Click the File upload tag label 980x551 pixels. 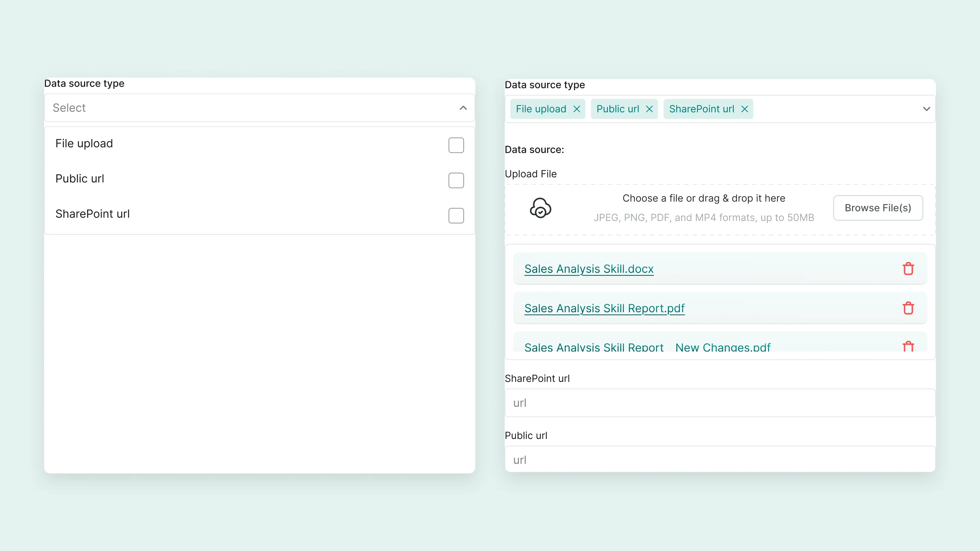(541, 109)
